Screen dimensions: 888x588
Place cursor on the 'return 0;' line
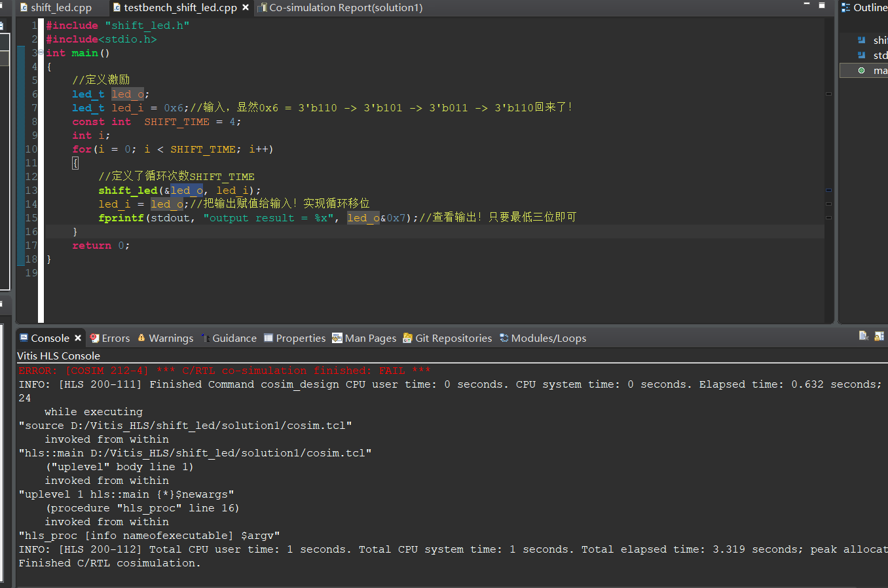101,246
